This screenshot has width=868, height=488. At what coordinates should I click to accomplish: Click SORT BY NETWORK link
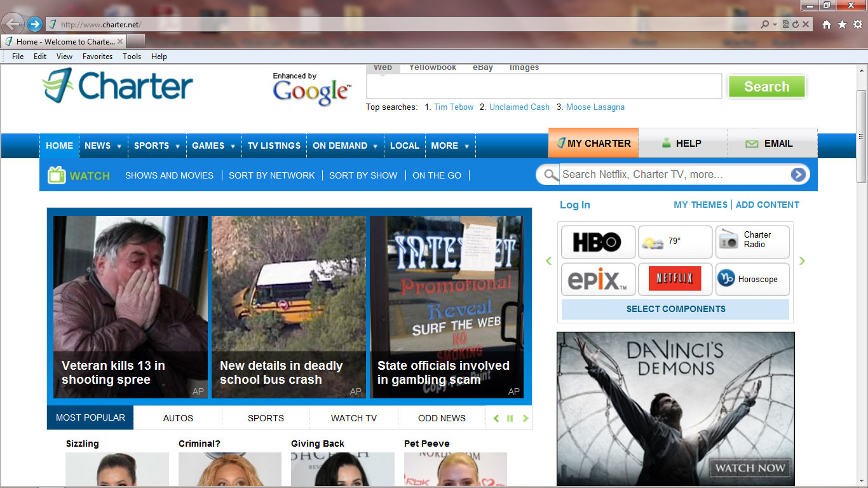272,175
